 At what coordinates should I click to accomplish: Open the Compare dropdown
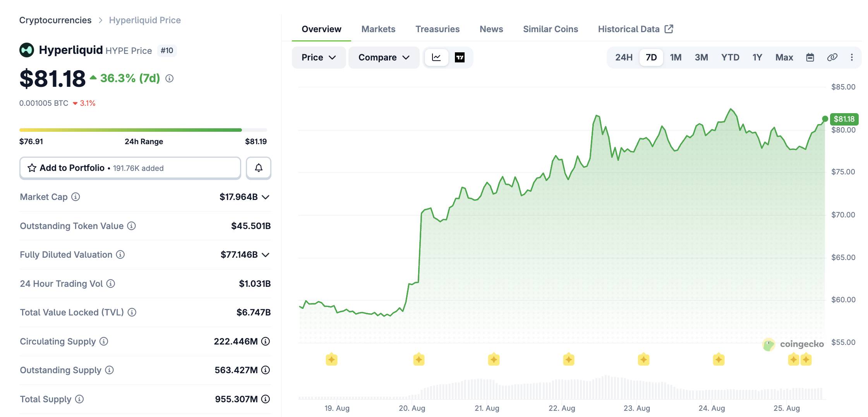(x=384, y=57)
